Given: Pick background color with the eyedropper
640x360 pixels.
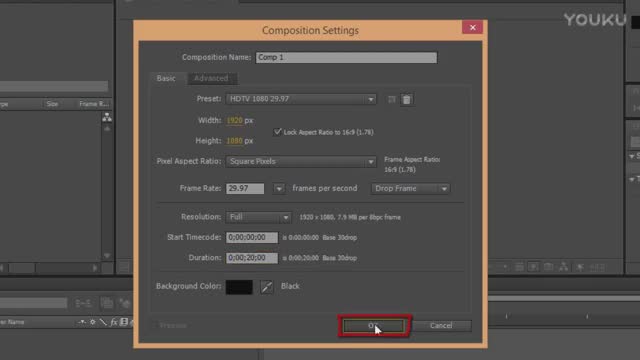Looking at the screenshot, I should coord(267,287).
